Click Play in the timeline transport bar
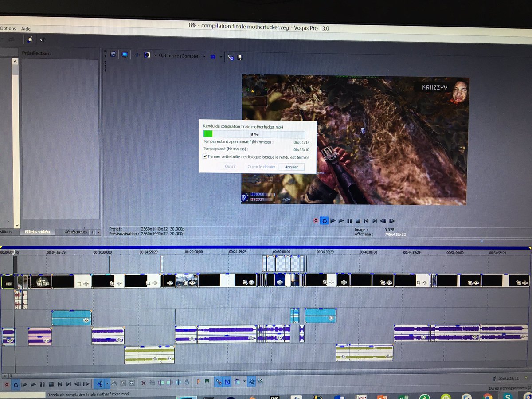 pyautogui.click(x=33, y=384)
